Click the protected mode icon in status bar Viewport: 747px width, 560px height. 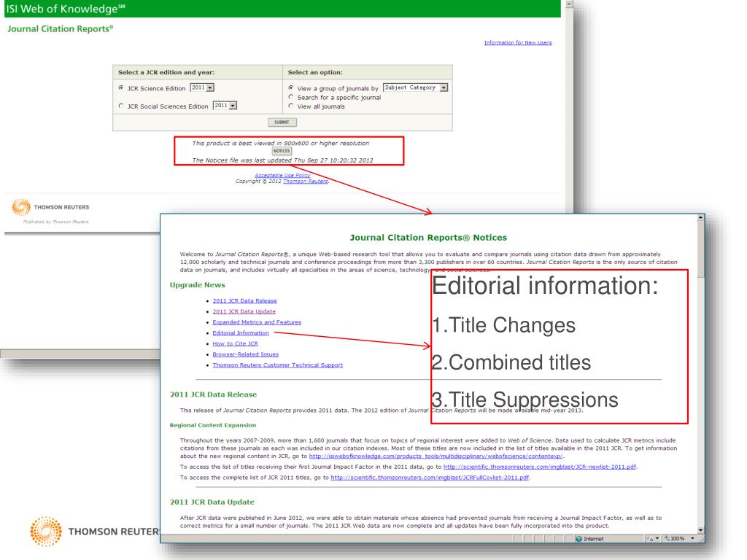click(x=651, y=539)
